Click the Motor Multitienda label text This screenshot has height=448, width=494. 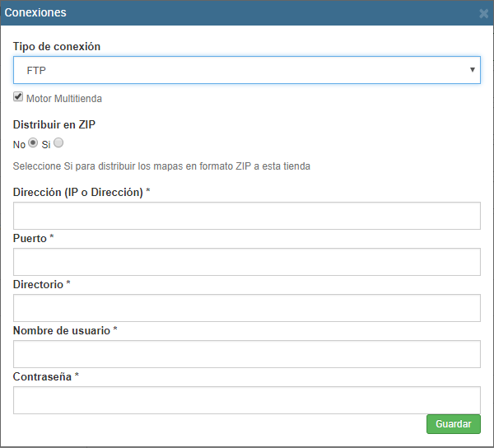(64, 99)
